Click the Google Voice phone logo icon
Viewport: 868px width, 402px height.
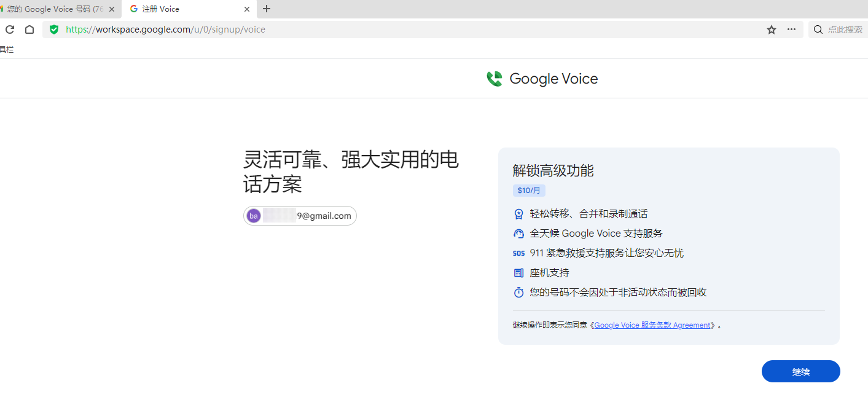pyautogui.click(x=495, y=79)
